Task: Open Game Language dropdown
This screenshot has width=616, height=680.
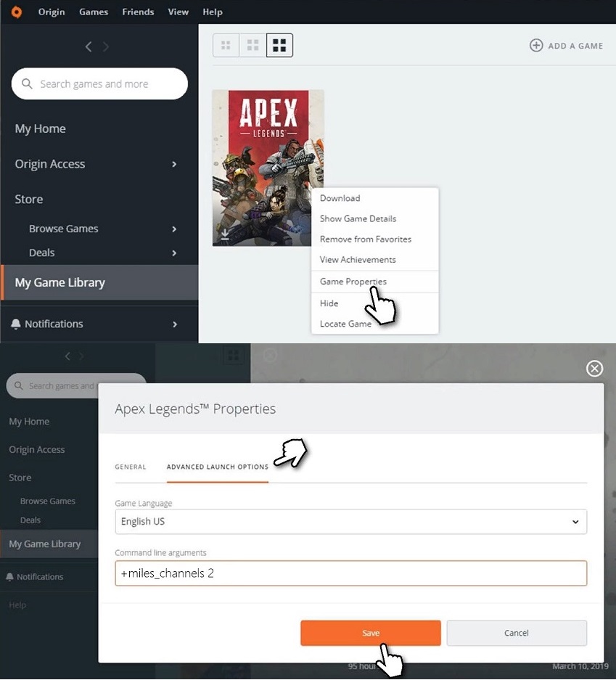Action: (x=350, y=521)
